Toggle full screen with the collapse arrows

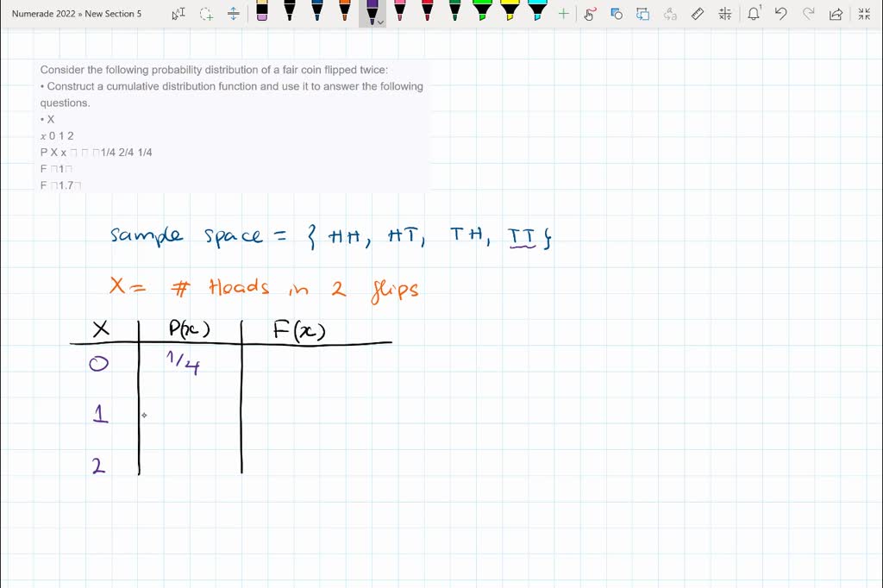click(864, 13)
